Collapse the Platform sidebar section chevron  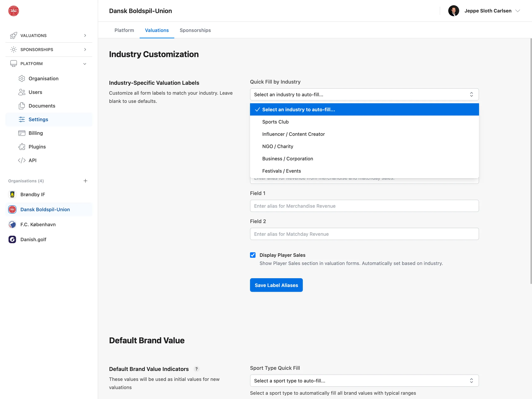[85, 64]
